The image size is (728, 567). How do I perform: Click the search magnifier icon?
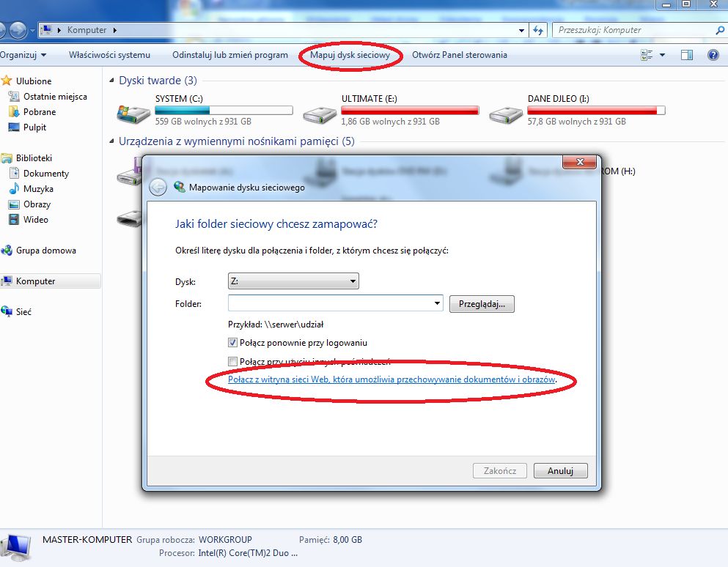click(x=720, y=30)
